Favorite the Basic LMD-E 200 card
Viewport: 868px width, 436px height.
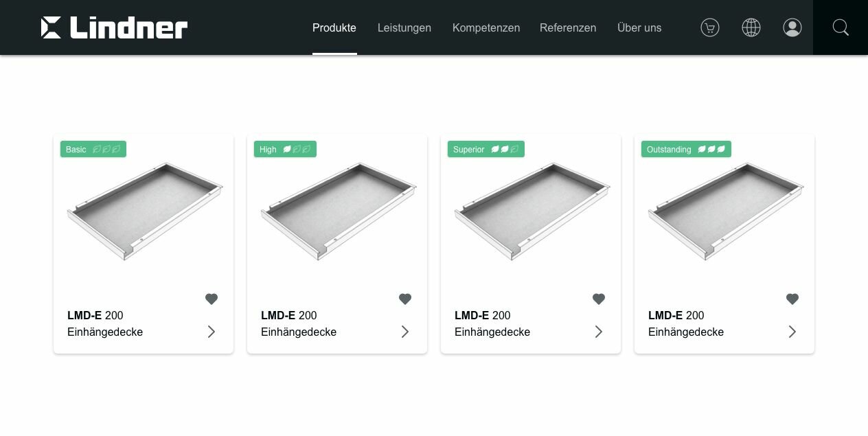(x=212, y=299)
